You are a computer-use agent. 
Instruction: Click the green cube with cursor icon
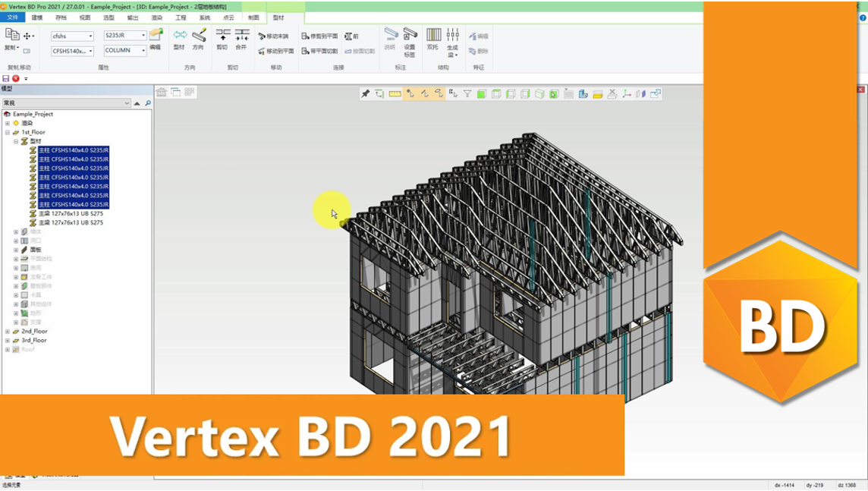point(554,94)
